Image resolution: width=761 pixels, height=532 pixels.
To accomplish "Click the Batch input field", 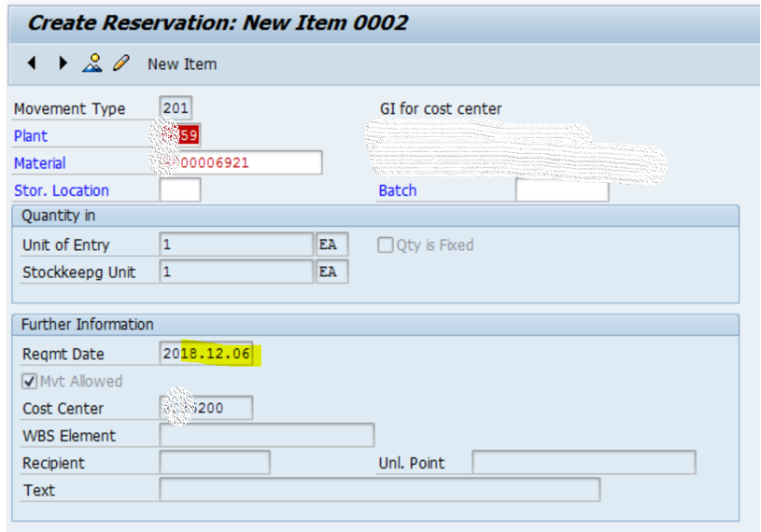I will coord(562,189).
